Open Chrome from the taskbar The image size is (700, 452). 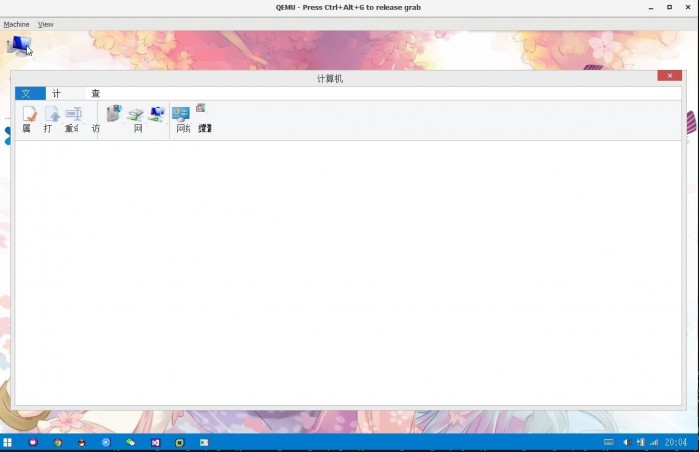(x=58, y=442)
